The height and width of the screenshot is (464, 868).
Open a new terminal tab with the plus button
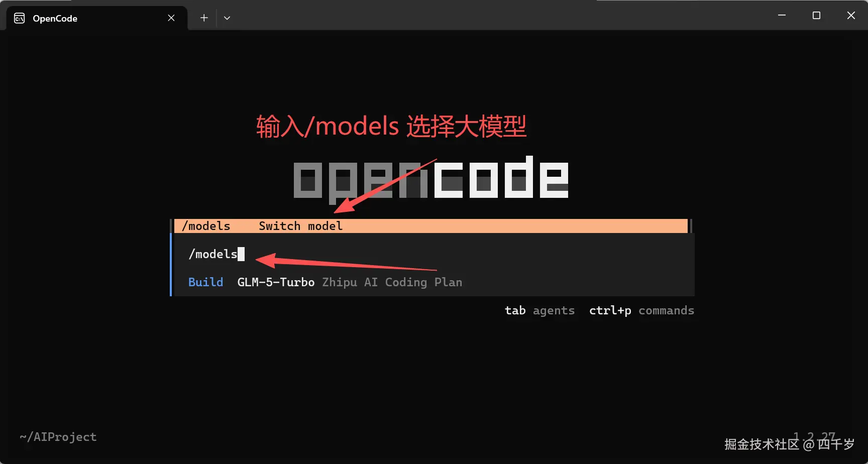(x=204, y=17)
